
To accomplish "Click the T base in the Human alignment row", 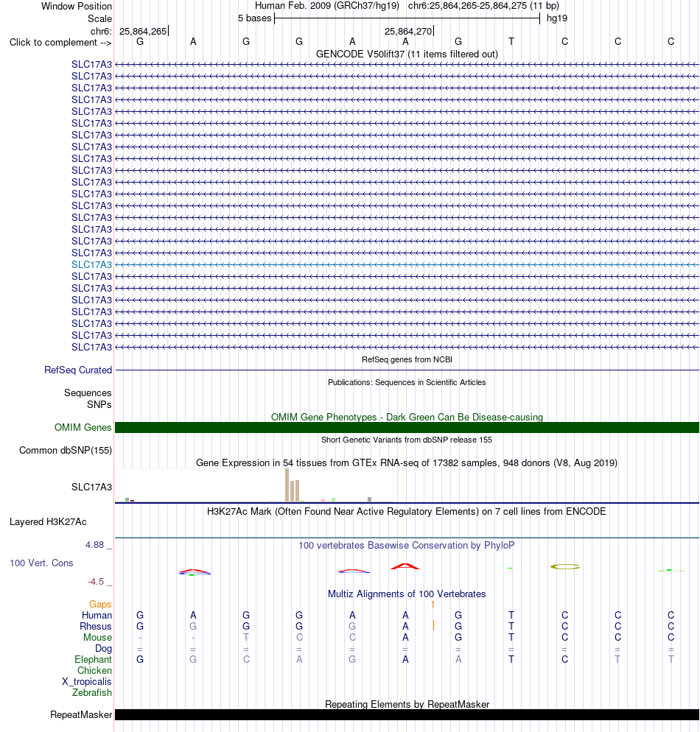I will (511, 616).
